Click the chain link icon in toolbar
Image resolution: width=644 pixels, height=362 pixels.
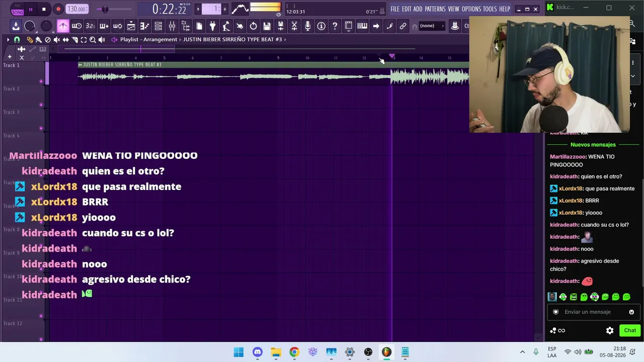pos(403,26)
